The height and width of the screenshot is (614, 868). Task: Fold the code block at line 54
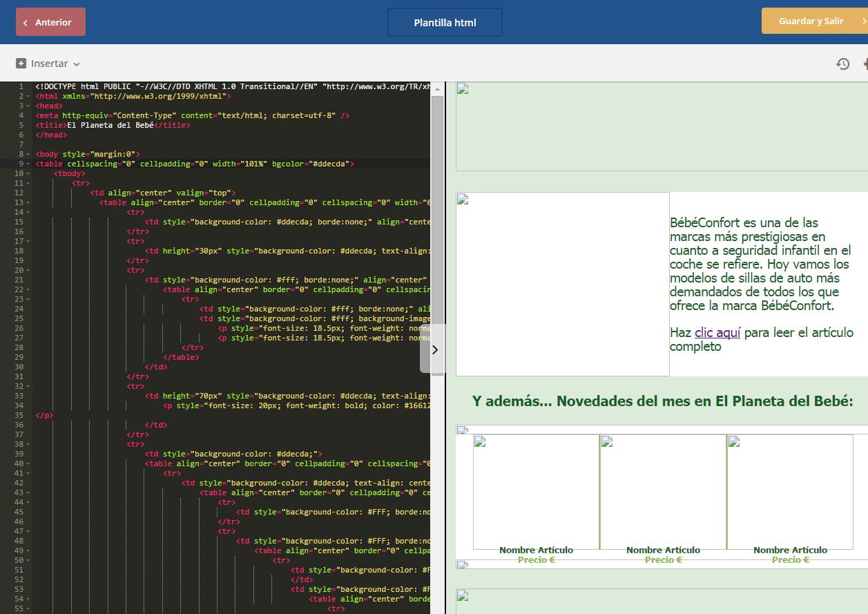[x=28, y=599]
